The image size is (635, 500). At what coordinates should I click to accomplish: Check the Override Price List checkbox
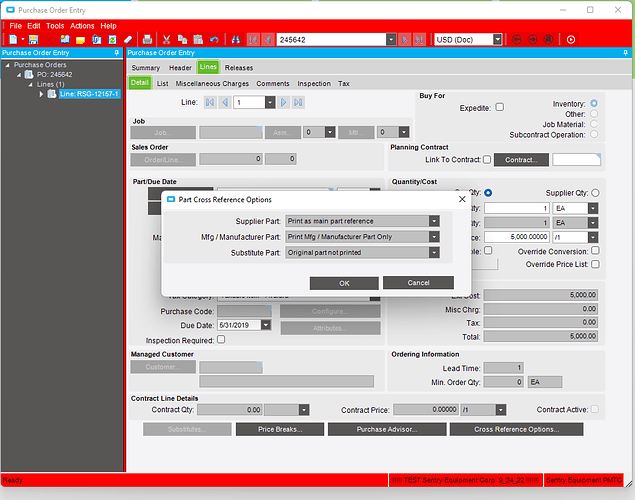click(595, 264)
